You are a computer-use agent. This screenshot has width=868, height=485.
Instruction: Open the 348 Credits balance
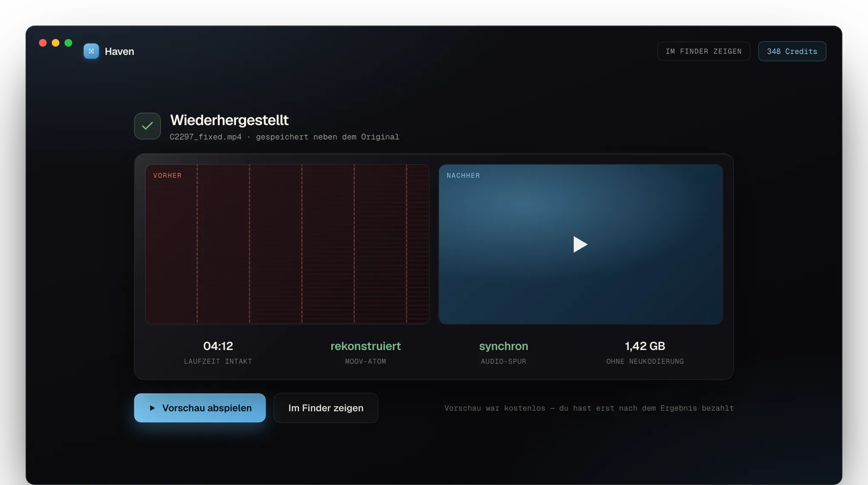(792, 51)
